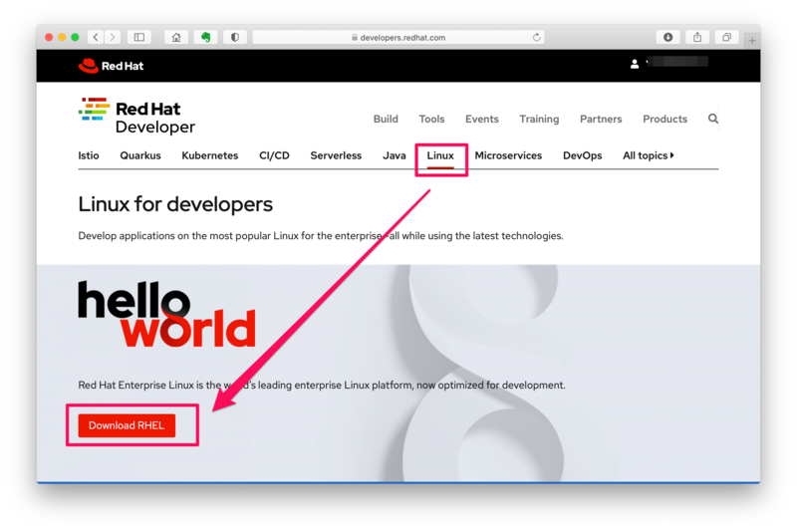Select the Java topic
This screenshot has height=532, width=797.
click(394, 155)
